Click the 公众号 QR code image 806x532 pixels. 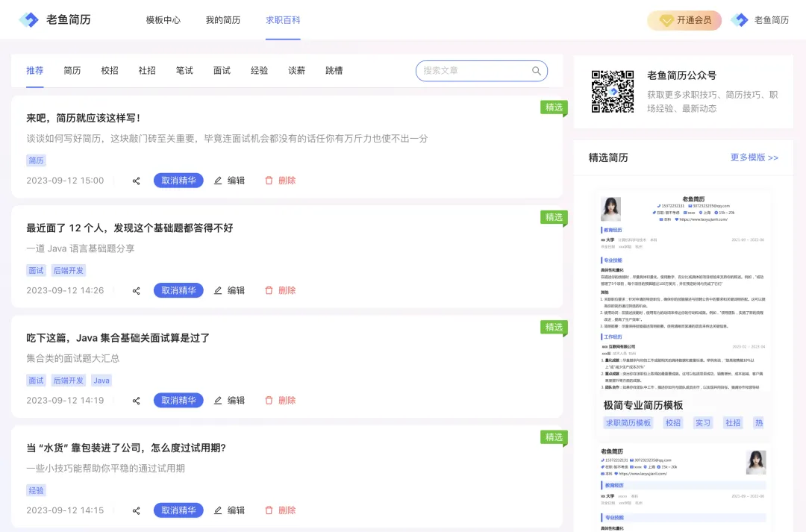(x=612, y=90)
